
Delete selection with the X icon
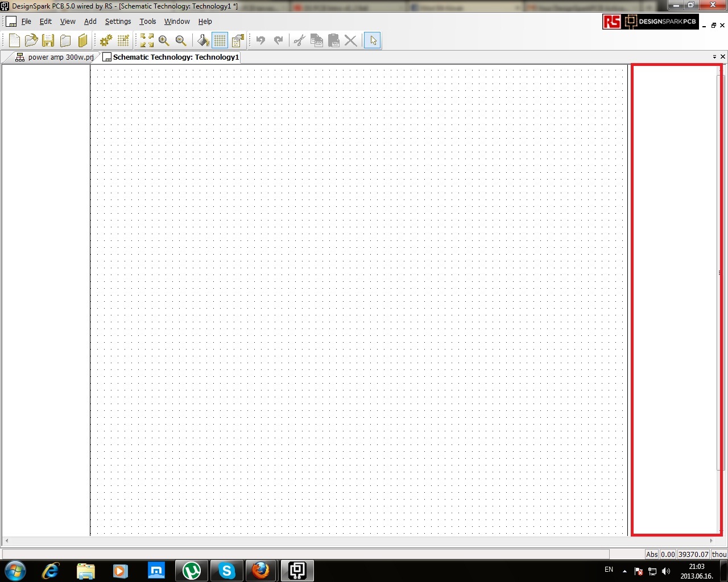(x=351, y=40)
